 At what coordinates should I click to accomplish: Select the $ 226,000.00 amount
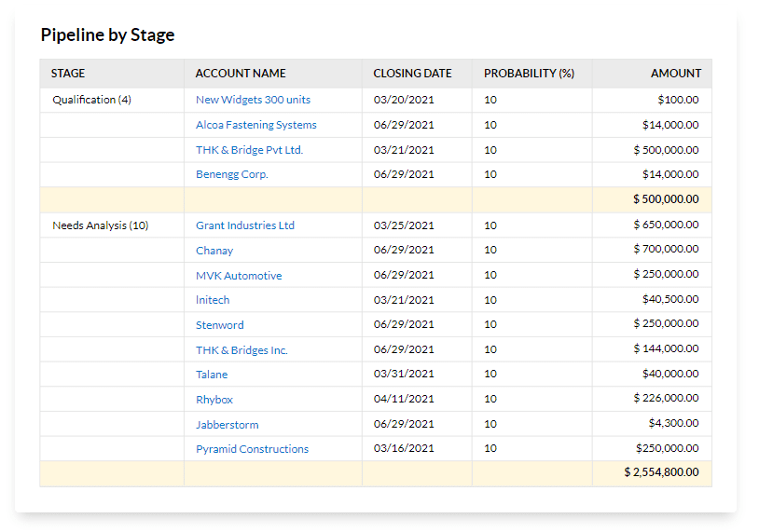tap(666, 398)
